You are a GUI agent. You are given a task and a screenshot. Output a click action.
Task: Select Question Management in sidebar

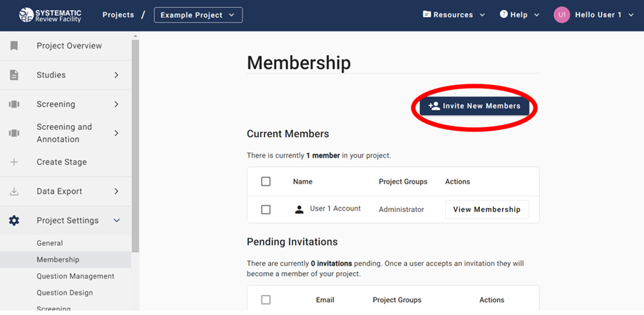tap(75, 276)
